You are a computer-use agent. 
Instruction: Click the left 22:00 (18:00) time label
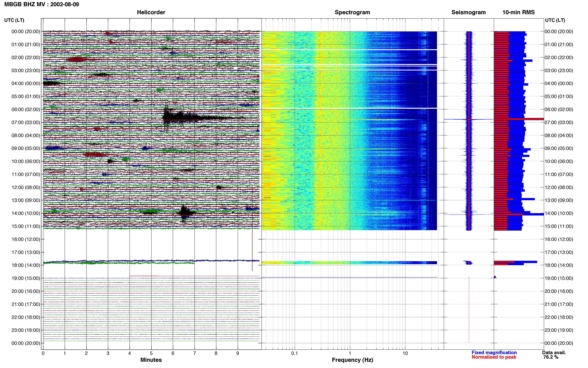(26, 317)
